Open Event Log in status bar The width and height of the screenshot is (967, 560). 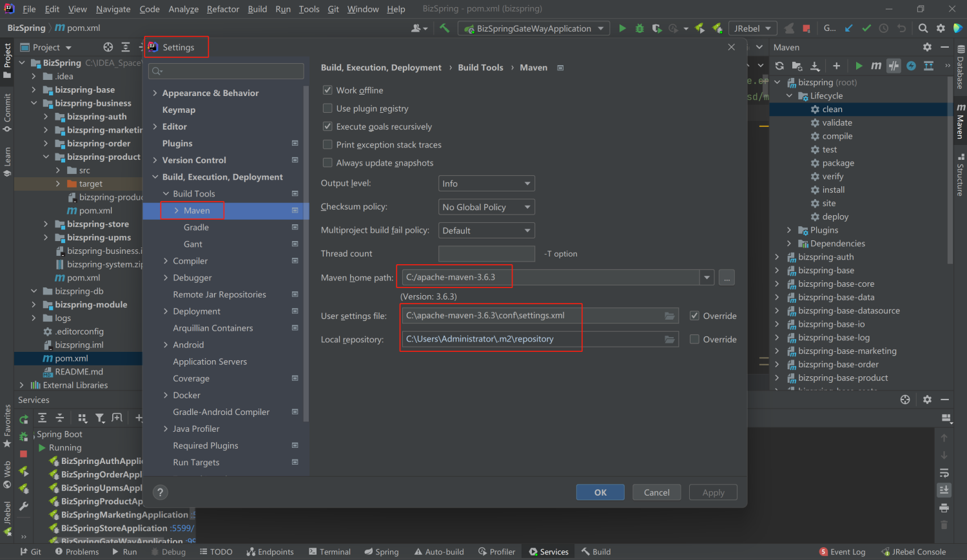pos(842,552)
